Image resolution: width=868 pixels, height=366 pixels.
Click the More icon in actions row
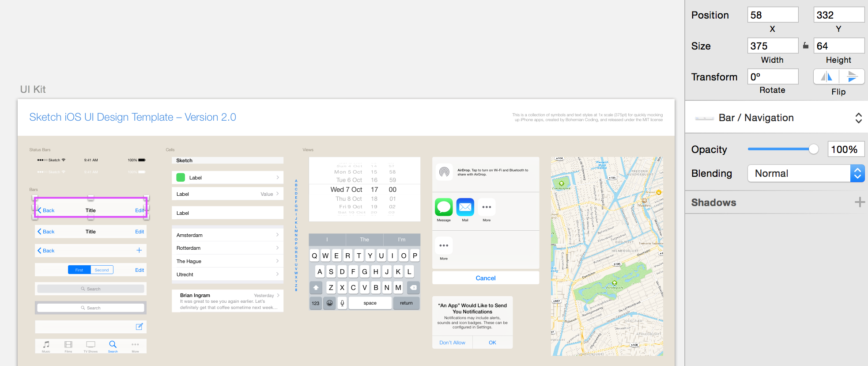click(444, 245)
